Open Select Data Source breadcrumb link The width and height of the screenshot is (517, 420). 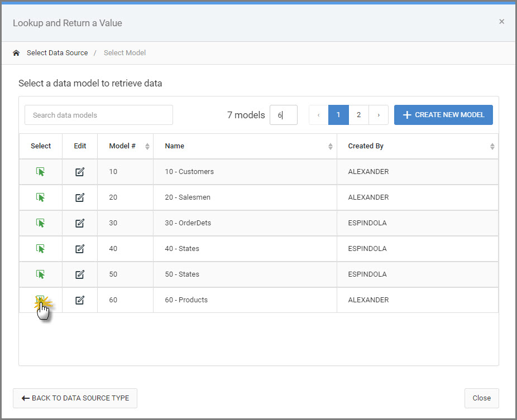pyautogui.click(x=58, y=52)
